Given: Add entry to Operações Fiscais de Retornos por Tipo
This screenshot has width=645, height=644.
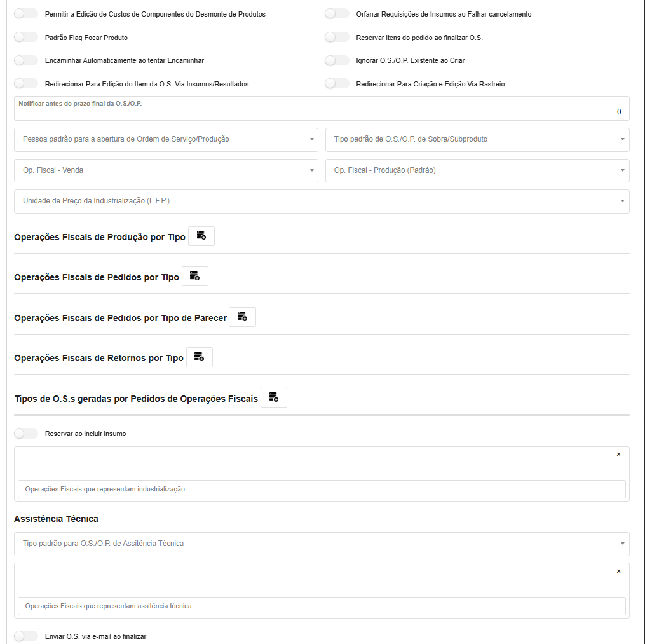Looking at the screenshot, I should [199, 357].
